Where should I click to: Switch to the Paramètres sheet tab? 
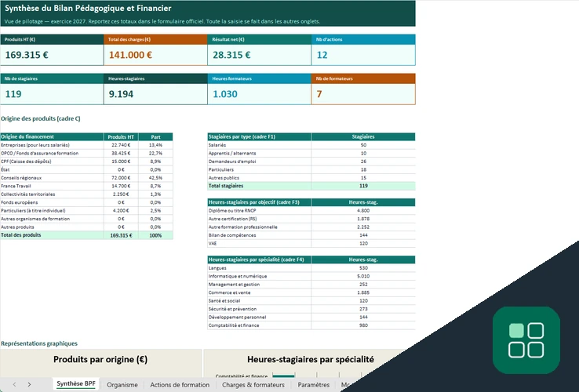pyautogui.click(x=314, y=385)
